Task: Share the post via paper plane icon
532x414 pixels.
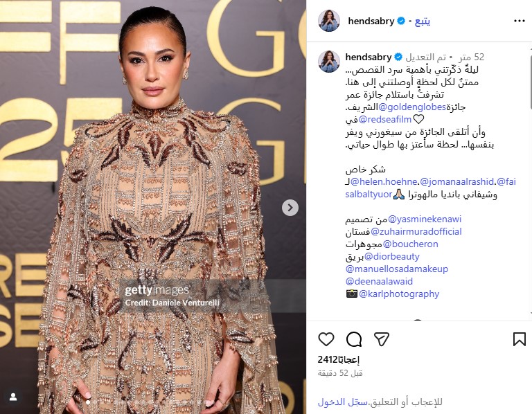Action: pyautogui.click(x=382, y=339)
